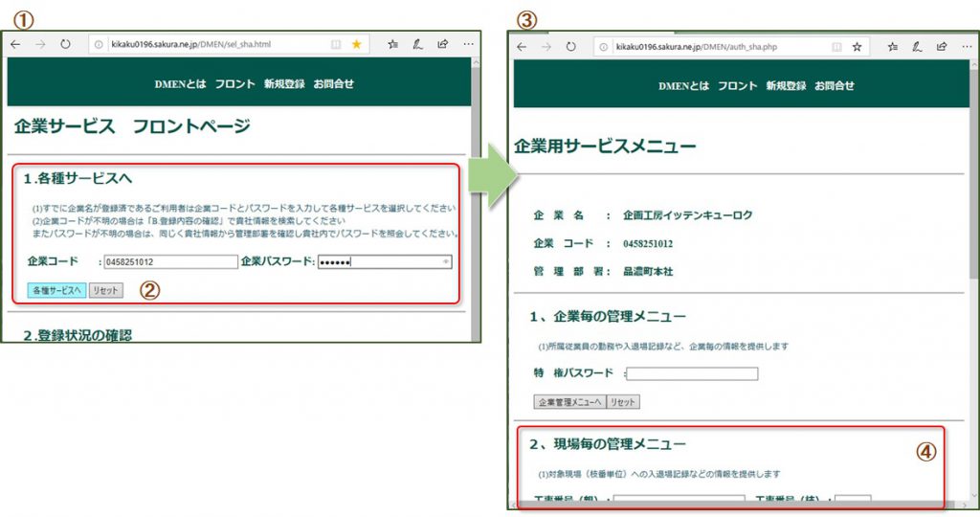Open DMENとは in the right page's nav bar

tap(683, 86)
